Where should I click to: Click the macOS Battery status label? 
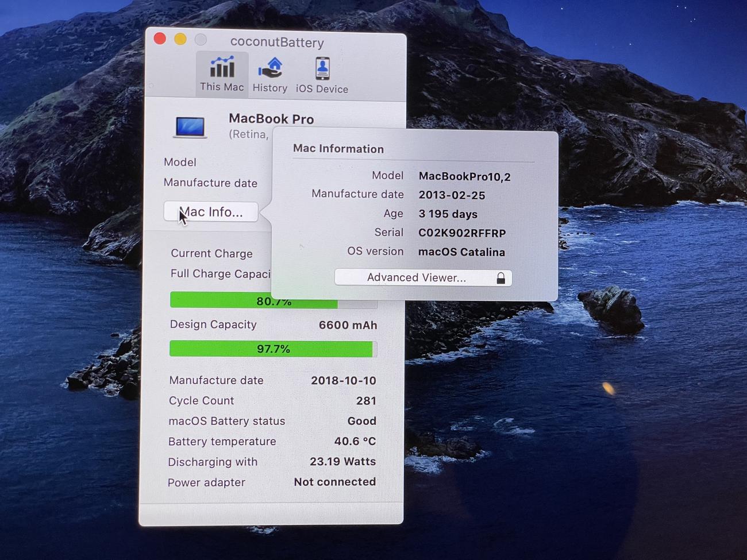pyautogui.click(x=226, y=421)
